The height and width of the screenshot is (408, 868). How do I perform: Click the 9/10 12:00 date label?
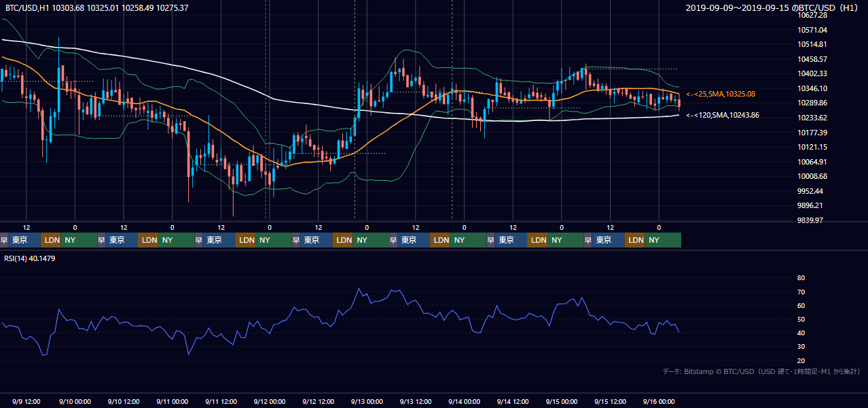[x=124, y=402]
